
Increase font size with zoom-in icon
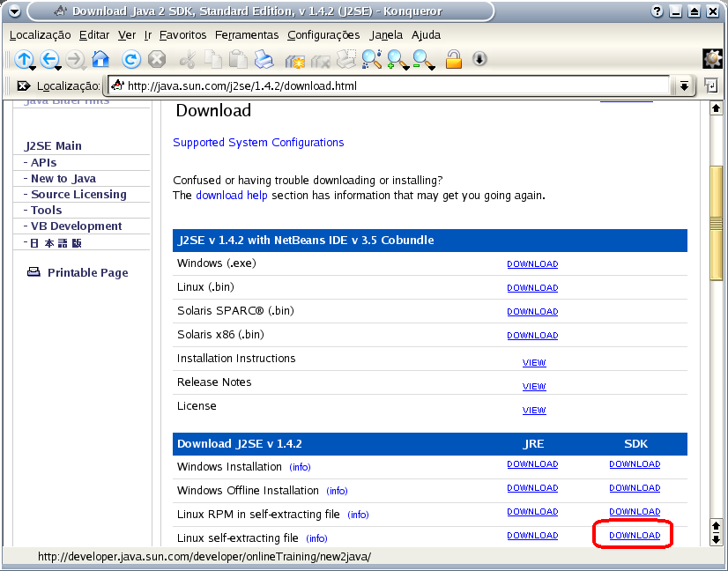coord(397,59)
